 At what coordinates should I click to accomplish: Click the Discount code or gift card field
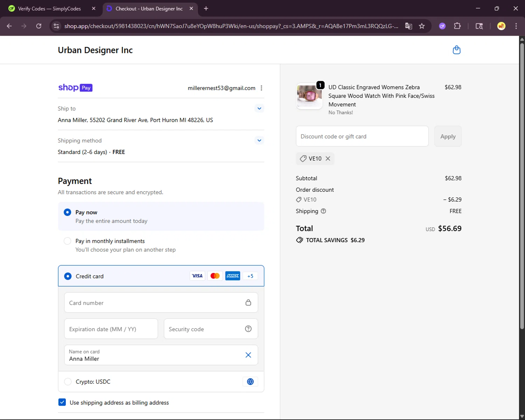362,136
